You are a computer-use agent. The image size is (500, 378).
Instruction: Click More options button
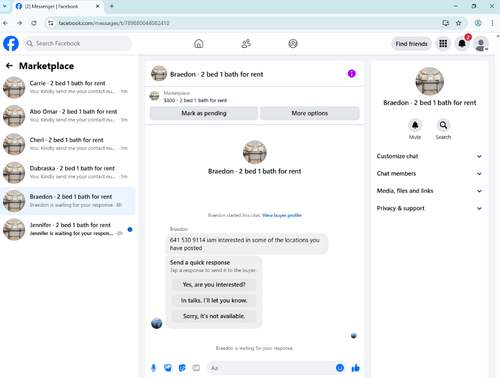[310, 113]
